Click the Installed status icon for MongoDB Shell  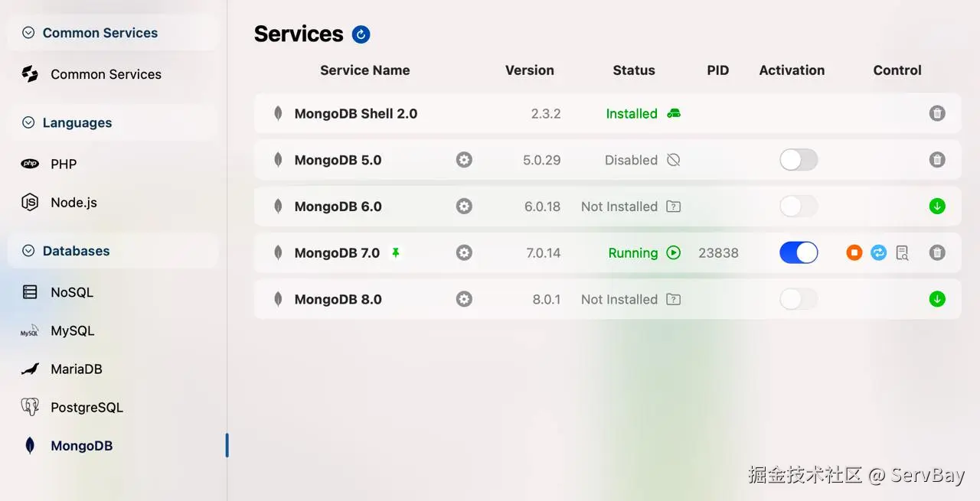674,113
